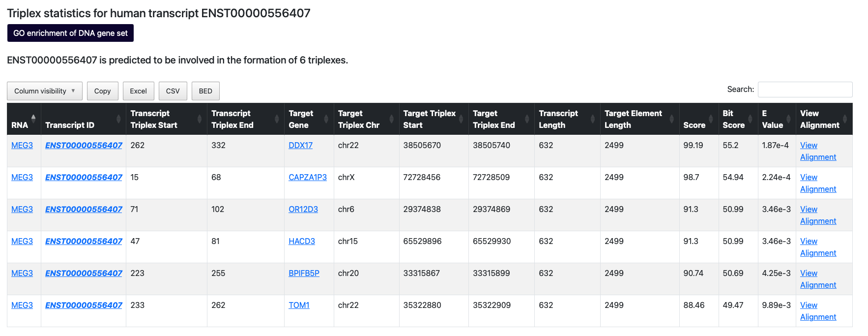
Task: Open ENST00000556407 link in HACD3 row
Action: (x=84, y=241)
